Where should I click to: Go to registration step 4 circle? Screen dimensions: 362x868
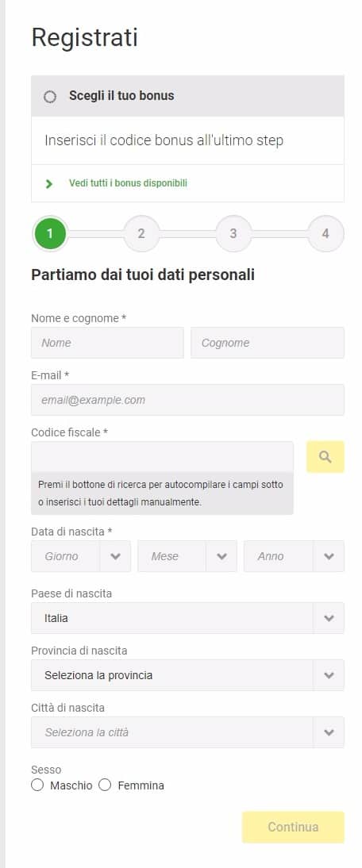tap(325, 233)
